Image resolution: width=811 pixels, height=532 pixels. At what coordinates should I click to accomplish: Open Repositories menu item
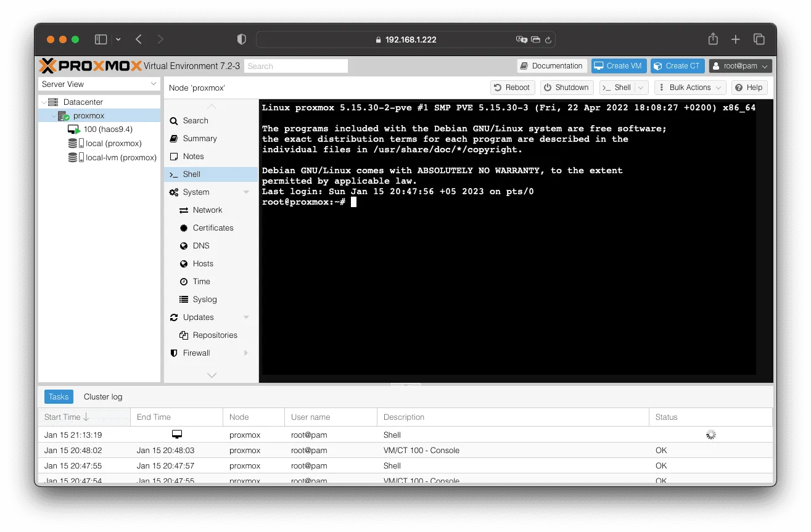point(211,335)
